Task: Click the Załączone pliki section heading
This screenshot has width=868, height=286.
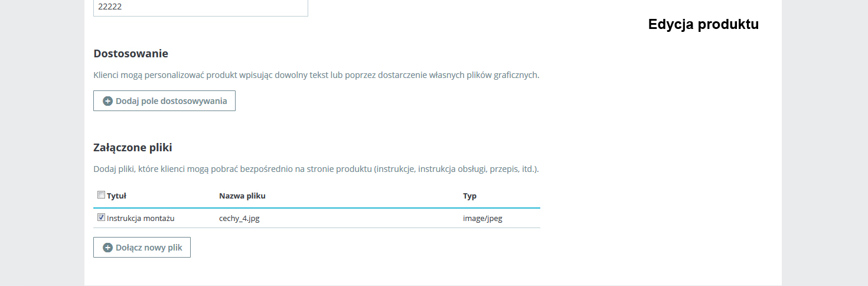Action: point(133,147)
